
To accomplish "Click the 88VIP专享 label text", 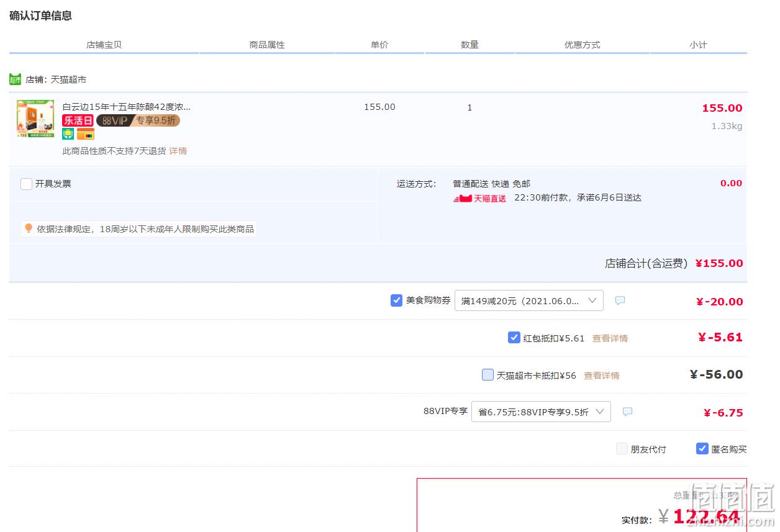I will coord(445,411).
